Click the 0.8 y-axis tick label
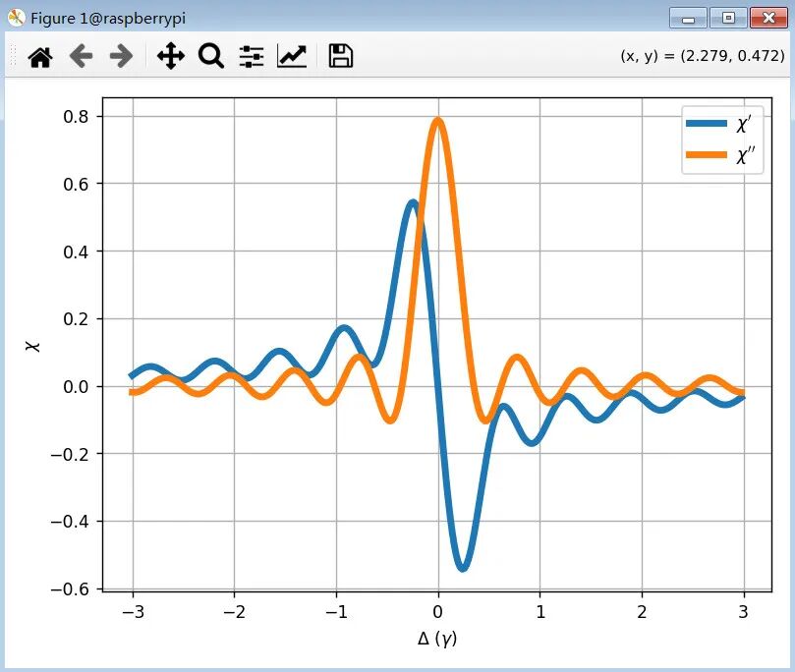Screen dimensions: 795x672 pyautogui.click(x=76, y=117)
